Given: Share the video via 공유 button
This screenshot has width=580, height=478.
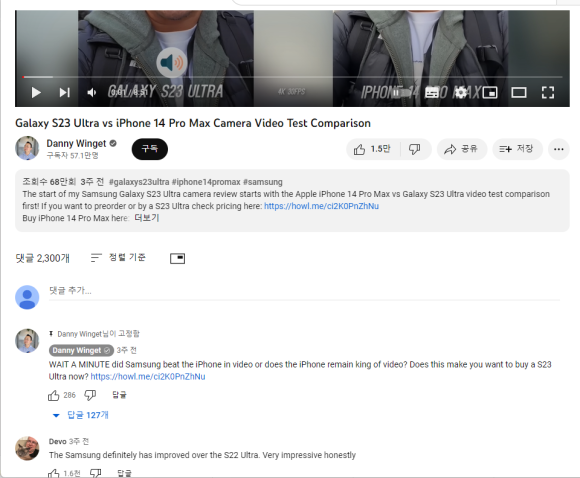Looking at the screenshot, I should tap(461, 149).
